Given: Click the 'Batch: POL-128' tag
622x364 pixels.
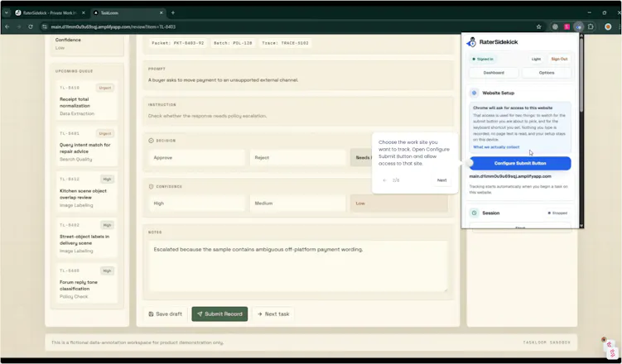Looking at the screenshot, I should 233,43.
